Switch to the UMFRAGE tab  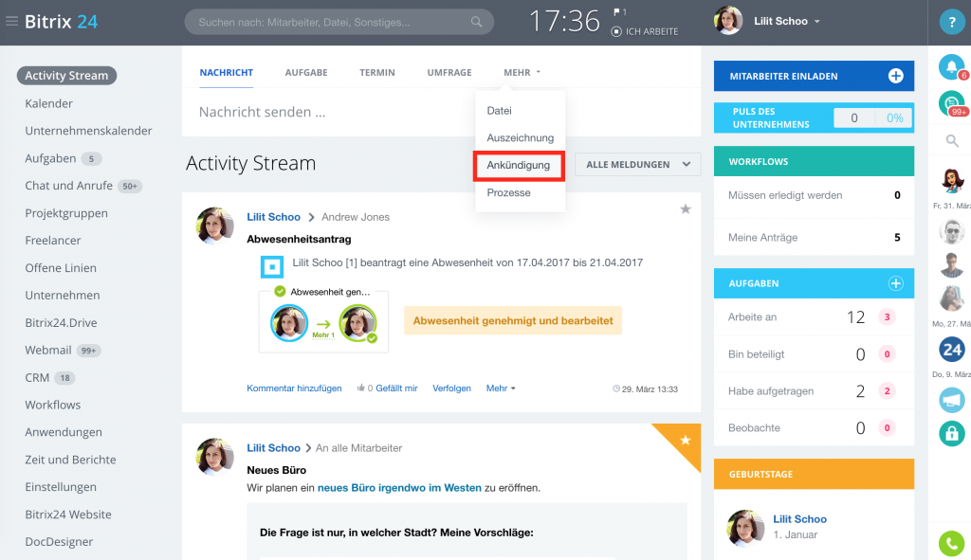point(449,72)
